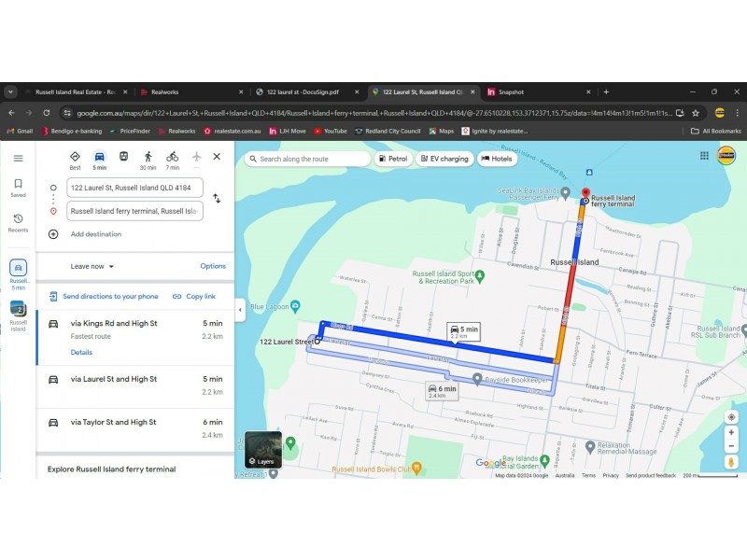Viewport: 747px width, 560px height.
Task: Open the Leave now dropdown
Action: (x=92, y=266)
